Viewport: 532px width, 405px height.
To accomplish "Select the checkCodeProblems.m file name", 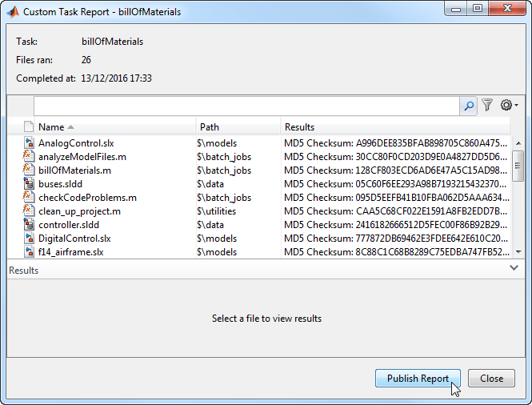I will (x=87, y=197).
